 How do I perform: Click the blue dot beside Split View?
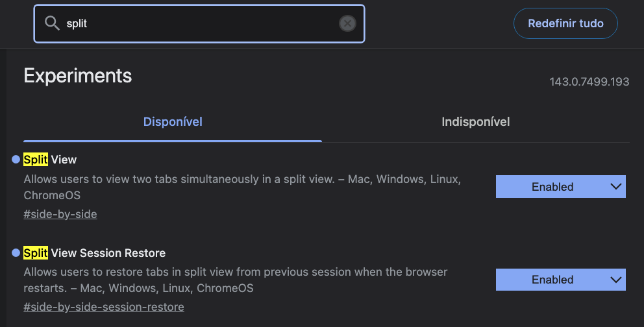(16, 160)
